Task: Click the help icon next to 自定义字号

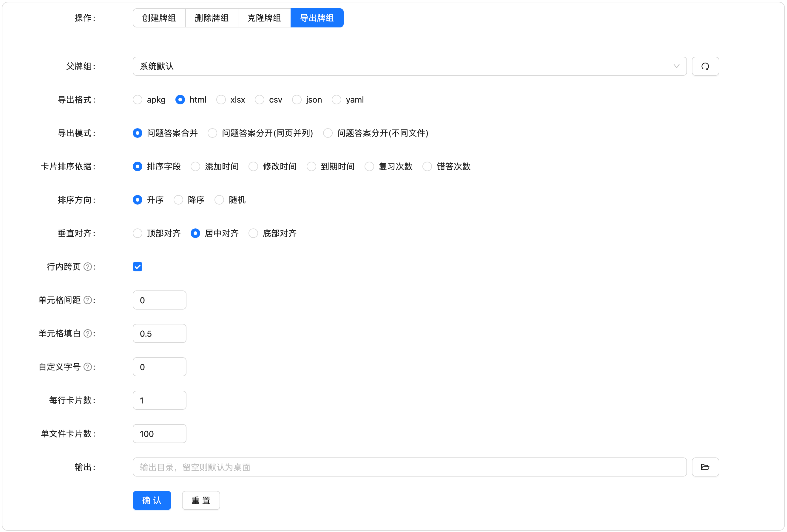Action: pos(87,367)
